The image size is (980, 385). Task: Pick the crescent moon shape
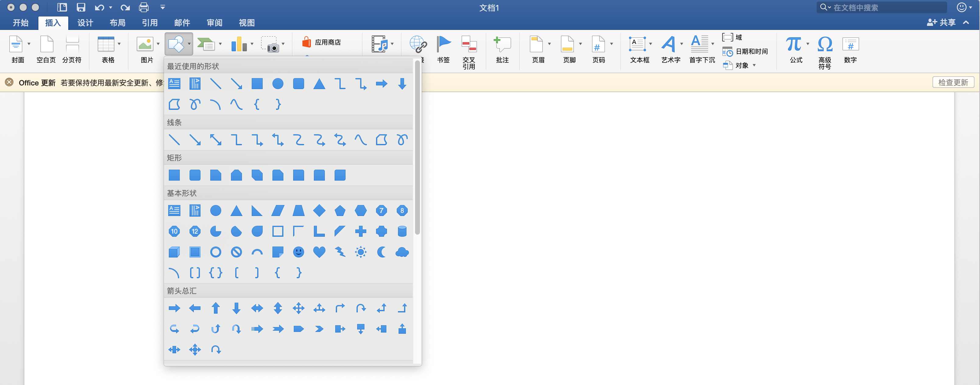coord(381,252)
